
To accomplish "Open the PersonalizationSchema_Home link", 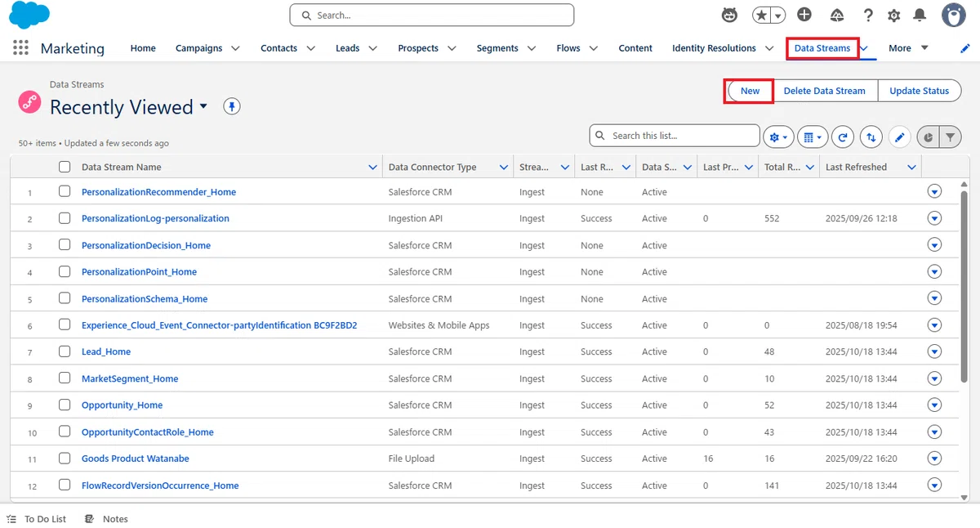I will 145,299.
